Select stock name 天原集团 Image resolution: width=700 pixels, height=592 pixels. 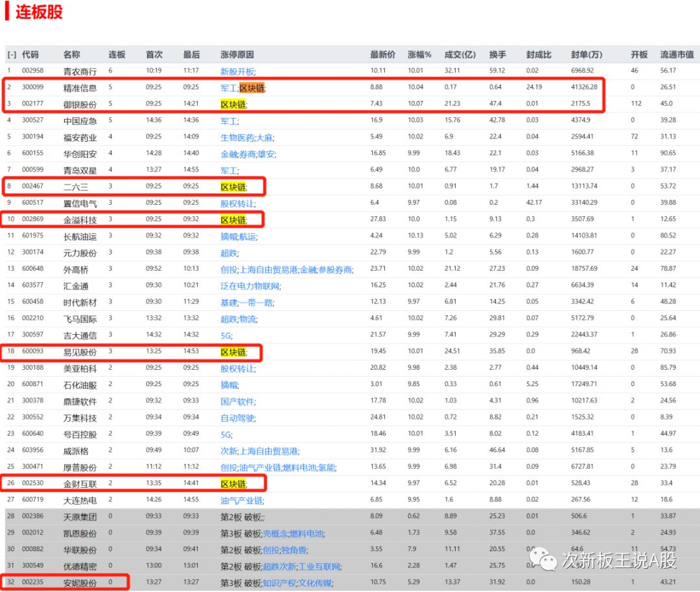coord(80,517)
